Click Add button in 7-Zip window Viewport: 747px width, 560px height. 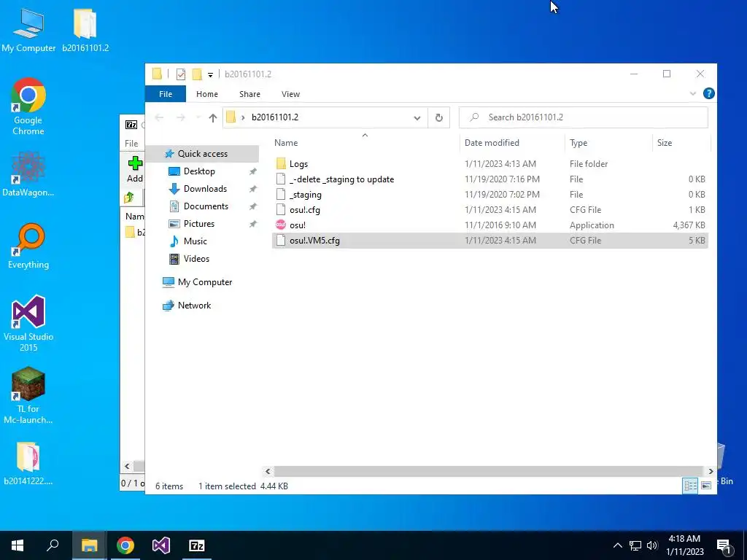pos(134,169)
